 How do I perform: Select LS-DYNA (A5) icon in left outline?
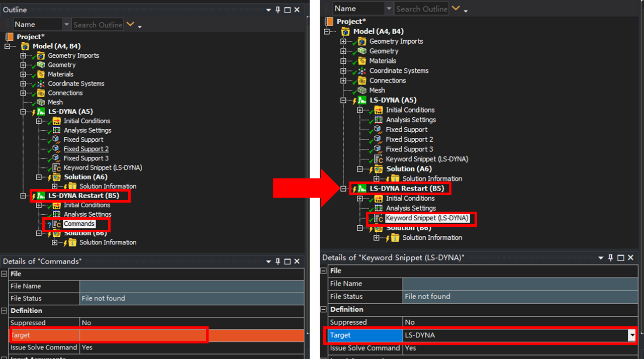click(x=41, y=112)
